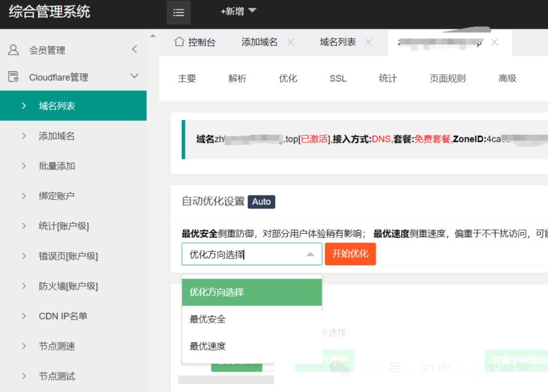Click the 会员管理 user icon
Viewport: 548px width, 392px height.
pos(14,50)
